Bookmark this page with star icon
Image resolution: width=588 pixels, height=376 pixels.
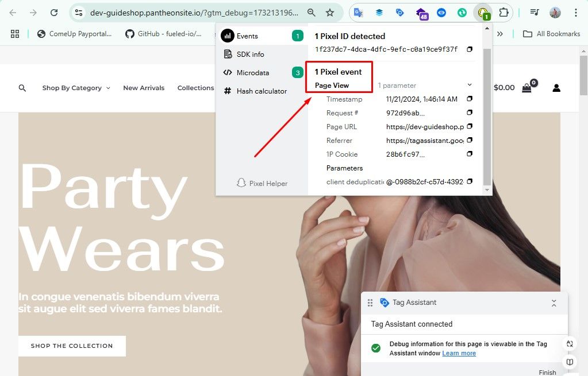[330, 13]
